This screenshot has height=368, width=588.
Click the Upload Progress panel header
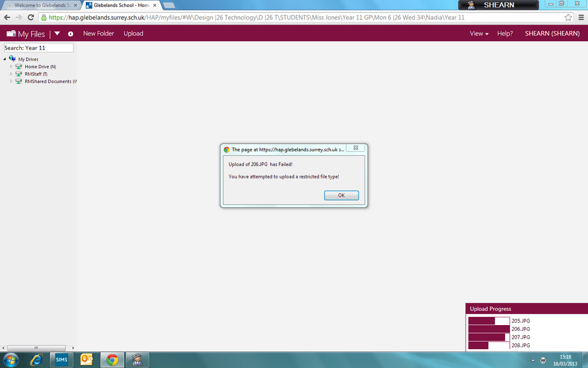526,309
